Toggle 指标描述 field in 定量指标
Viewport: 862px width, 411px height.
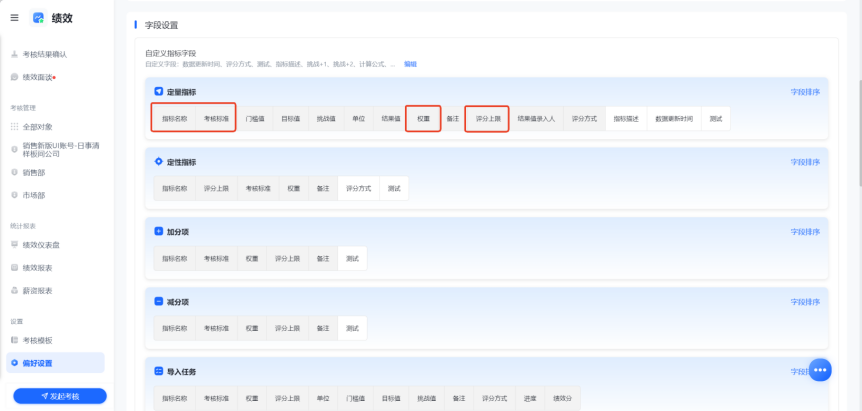click(626, 119)
